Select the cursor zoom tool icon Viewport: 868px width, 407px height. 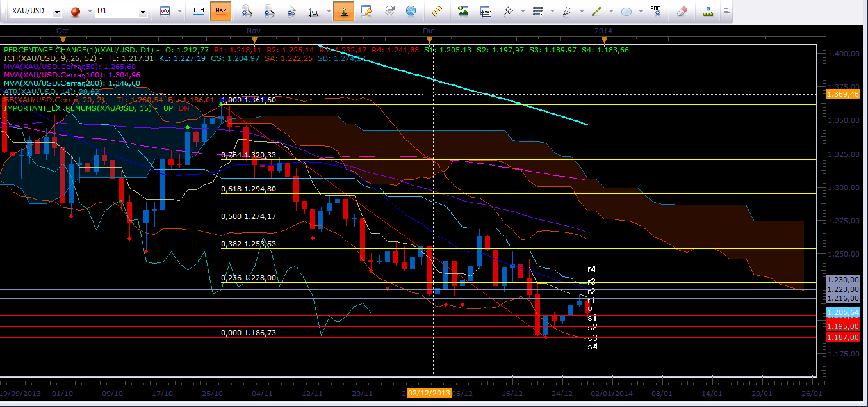[291, 11]
